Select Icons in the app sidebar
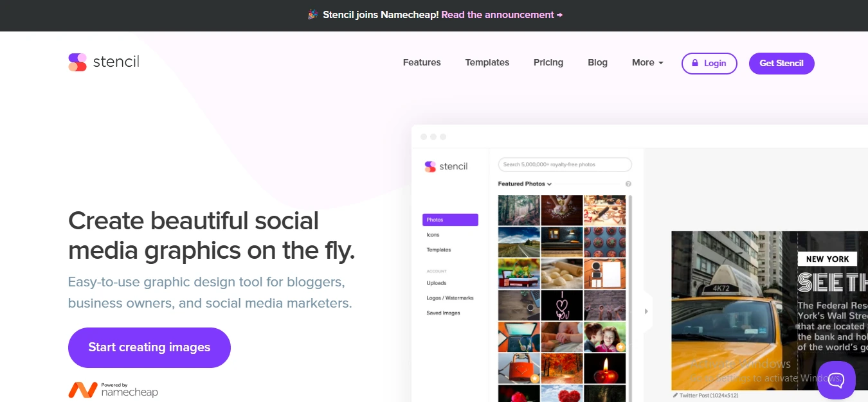 point(433,235)
